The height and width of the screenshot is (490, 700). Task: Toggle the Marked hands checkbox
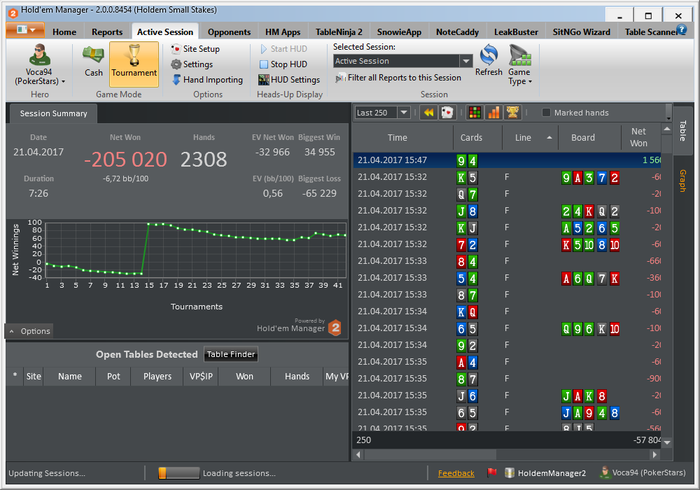click(x=546, y=113)
